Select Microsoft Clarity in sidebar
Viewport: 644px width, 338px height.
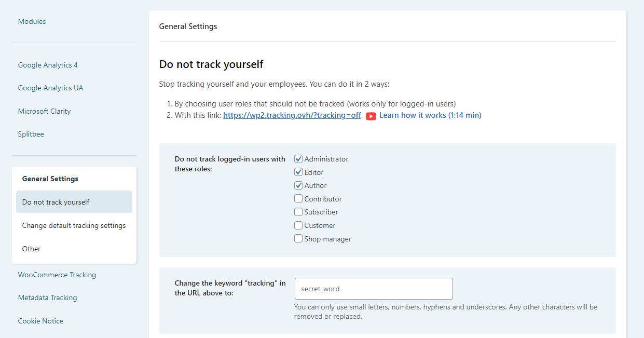pyautogui.click(x=44, y=111)
